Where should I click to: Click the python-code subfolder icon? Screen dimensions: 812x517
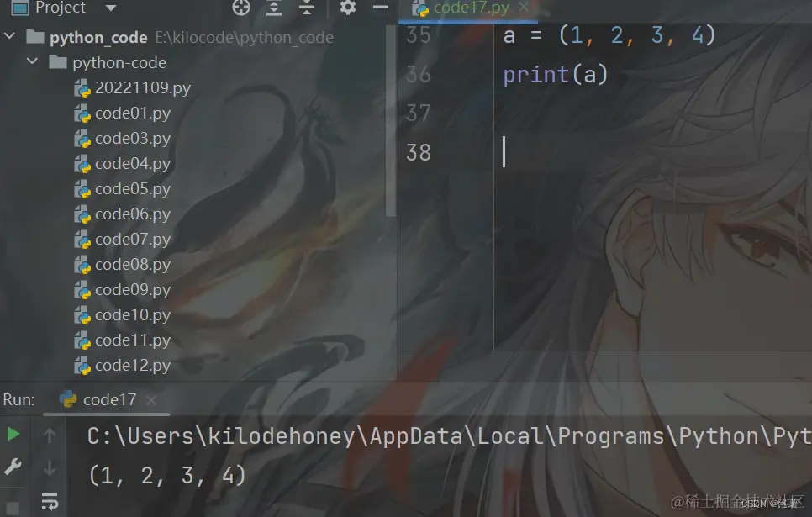58,62
